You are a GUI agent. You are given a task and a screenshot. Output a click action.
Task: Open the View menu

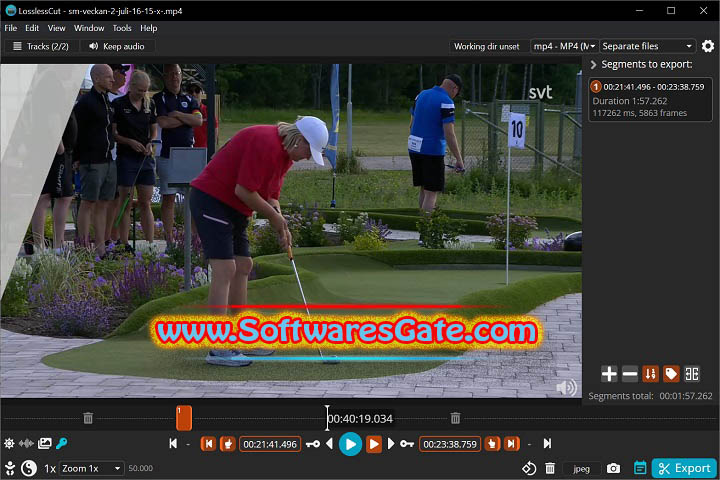tap(56, 28)
